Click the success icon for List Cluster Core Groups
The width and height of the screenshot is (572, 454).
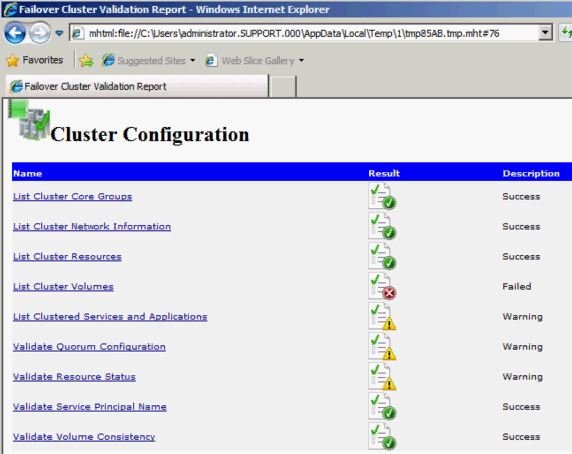pyautogui.click(x=382, y=197)
